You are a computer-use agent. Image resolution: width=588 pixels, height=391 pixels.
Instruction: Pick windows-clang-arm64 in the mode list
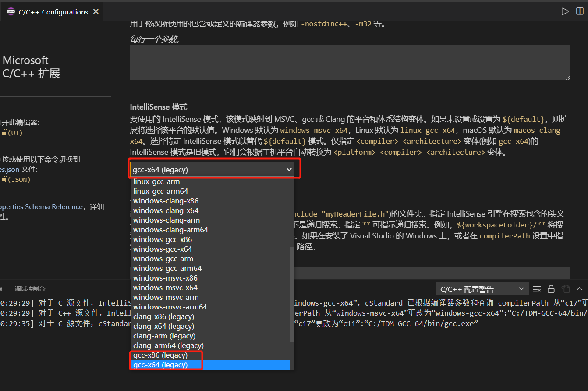(210, 230)
